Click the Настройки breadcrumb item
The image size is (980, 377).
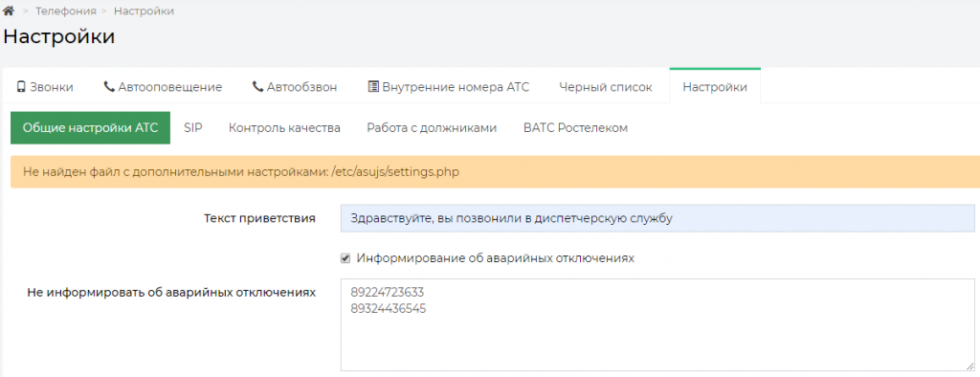pyautogui.click(x=144, y=11)
